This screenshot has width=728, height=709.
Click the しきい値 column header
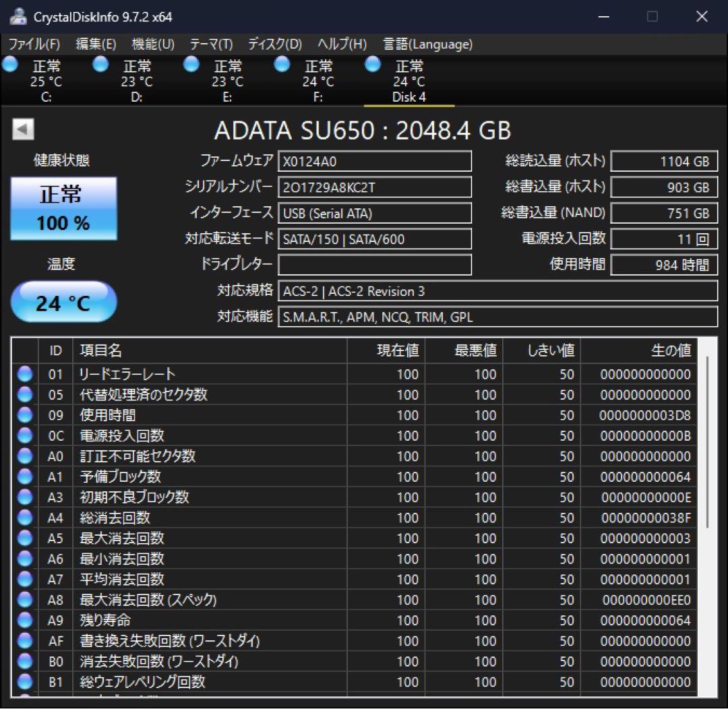point(542,350)
